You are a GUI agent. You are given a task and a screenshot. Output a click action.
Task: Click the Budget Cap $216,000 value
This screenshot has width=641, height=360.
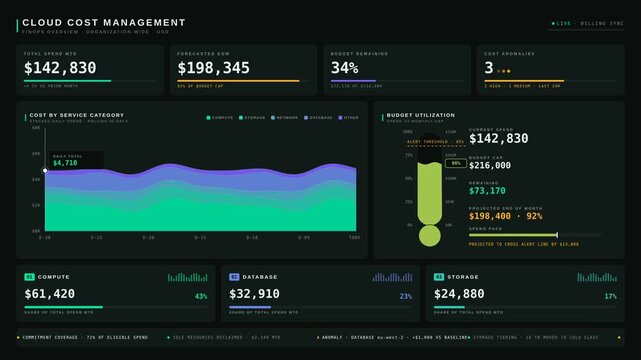490,165
